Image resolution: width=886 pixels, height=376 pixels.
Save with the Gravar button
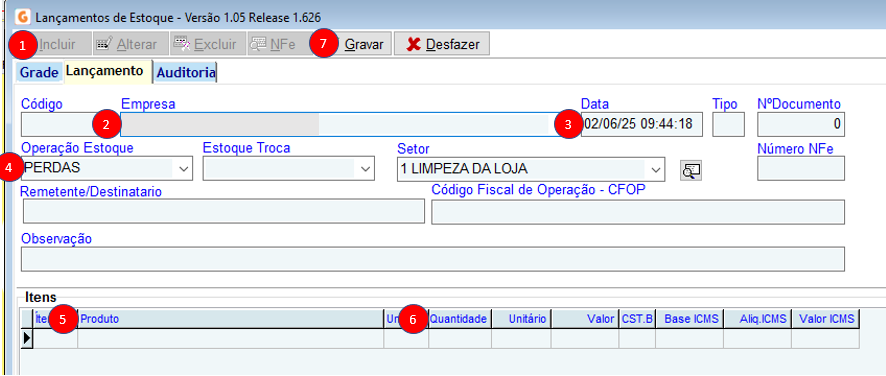click(351, 44)
